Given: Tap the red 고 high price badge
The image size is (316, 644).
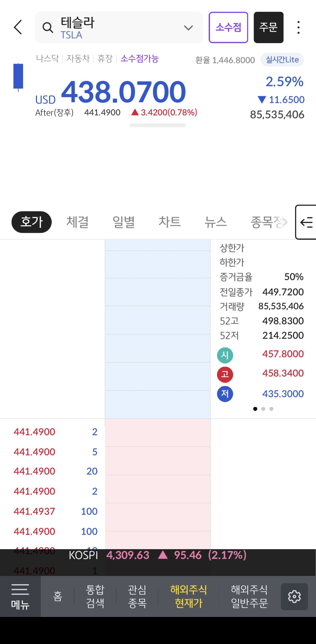Looking at the screenshot, I should point(225,374).
